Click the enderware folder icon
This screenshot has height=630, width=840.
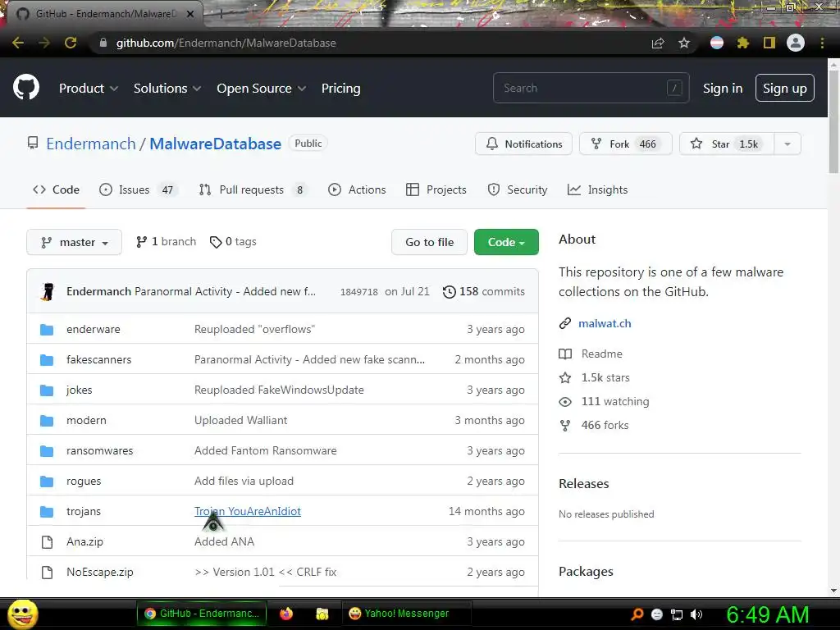pyautogui.click(x=47, y=330)
